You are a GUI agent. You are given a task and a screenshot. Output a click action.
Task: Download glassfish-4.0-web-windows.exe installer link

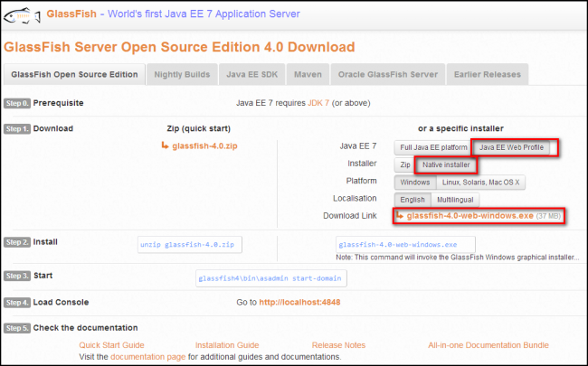click(469, 216)
